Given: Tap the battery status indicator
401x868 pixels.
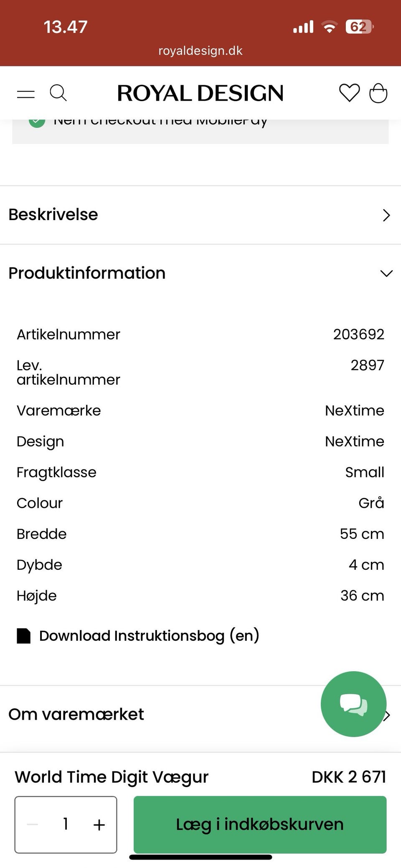Looking at the screenshot, I should point(359,27).
